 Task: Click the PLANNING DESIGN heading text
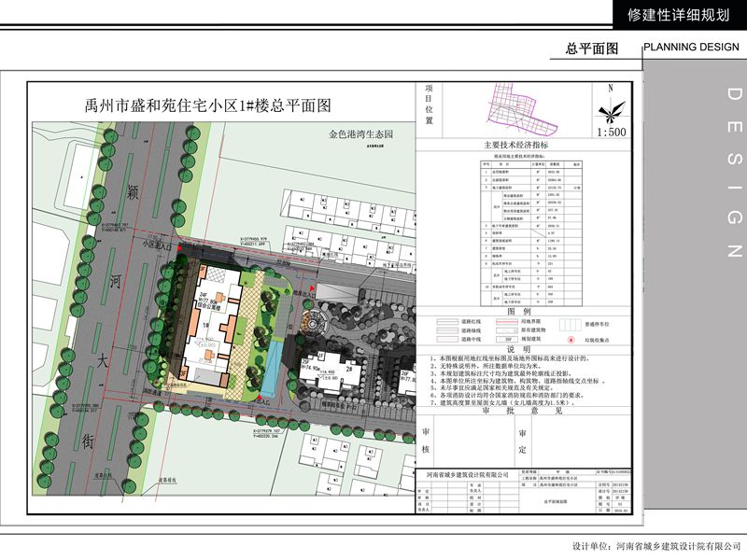click(x=691, y=48)
